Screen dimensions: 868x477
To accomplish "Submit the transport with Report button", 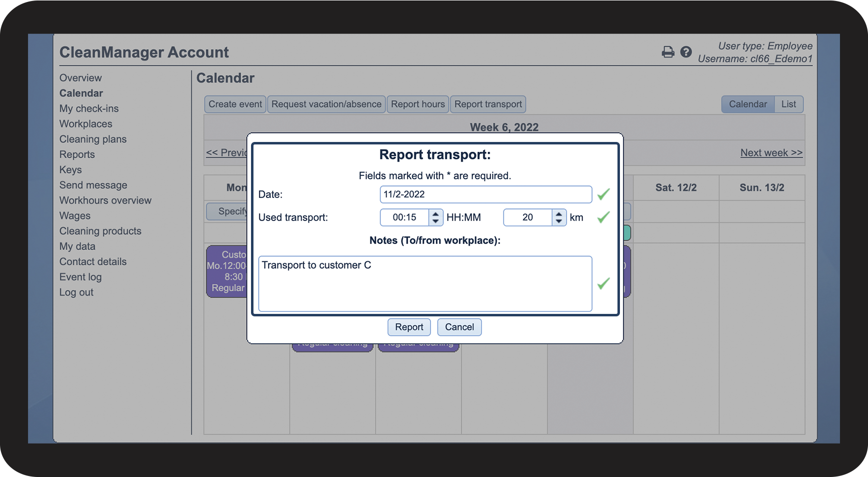I will tap(409, 327).
